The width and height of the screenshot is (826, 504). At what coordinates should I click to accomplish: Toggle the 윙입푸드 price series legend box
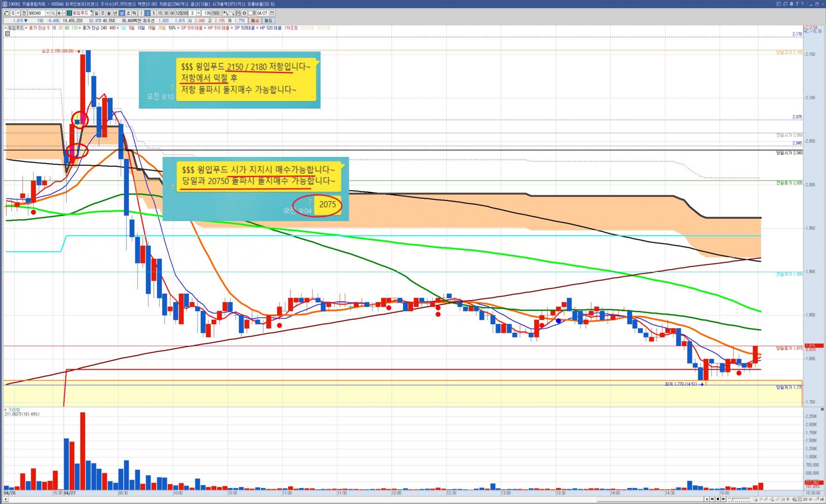click(6, 28)
